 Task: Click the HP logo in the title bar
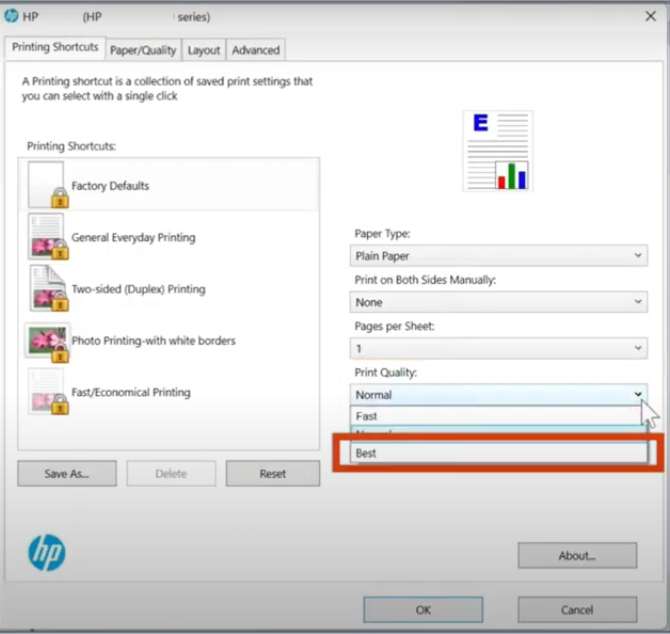11,16
